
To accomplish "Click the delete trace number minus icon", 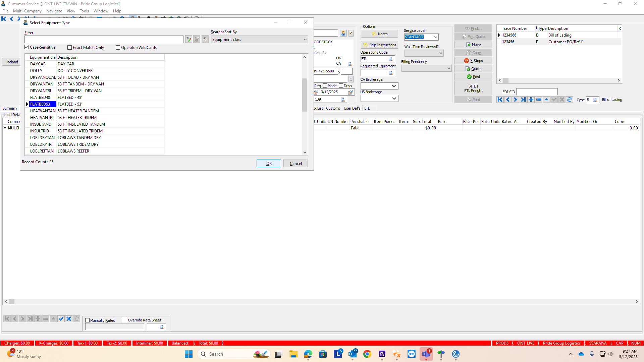I will (539, 100).
